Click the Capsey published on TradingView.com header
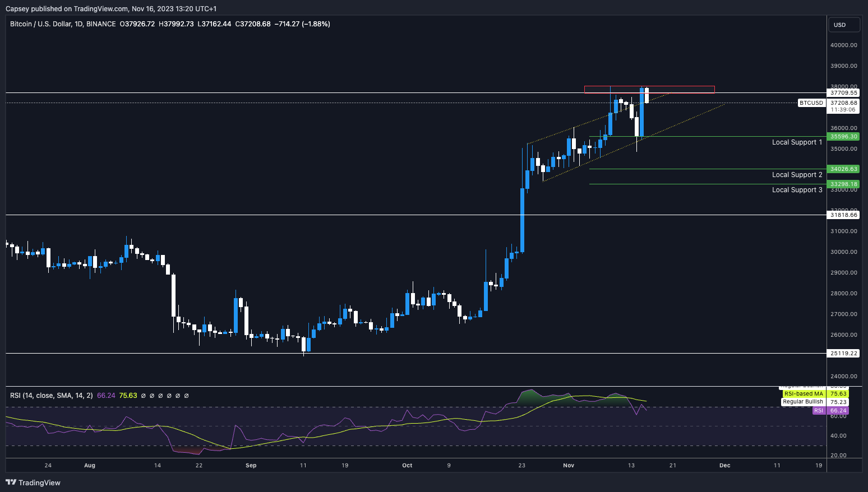The height and width of the screenshot is (492, 868). pyautogui.click(x=111, y=8)
